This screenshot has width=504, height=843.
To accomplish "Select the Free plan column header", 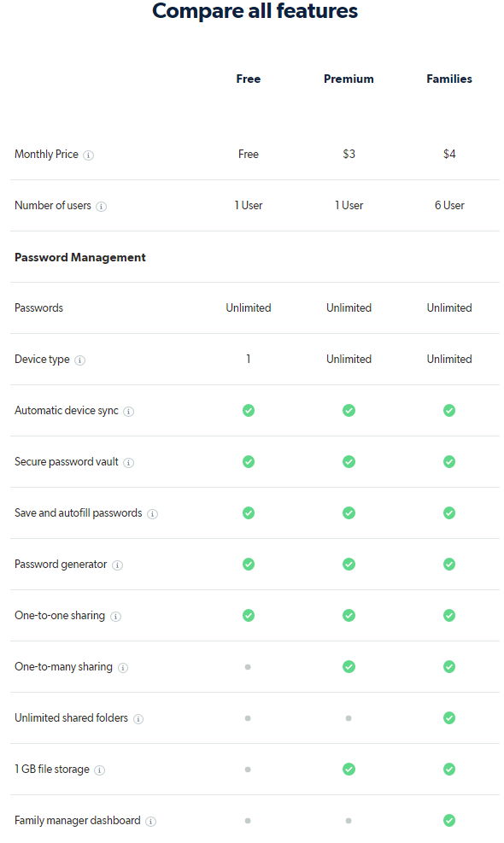I will pyautogui.click(x=248, y=79).
